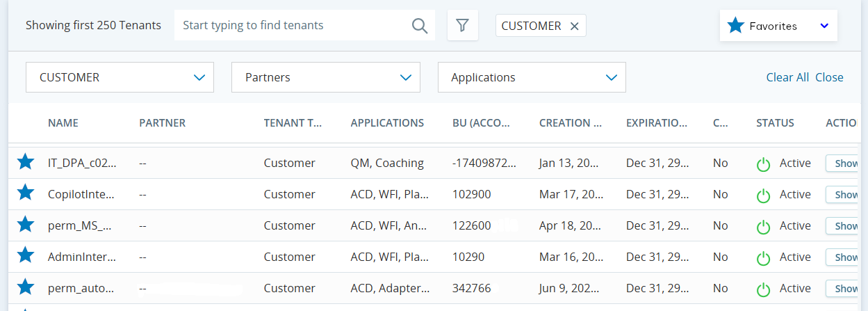868x311 pixels.
Task: Remove the CUSTOMER filter chip
Action: coord(574,26)
